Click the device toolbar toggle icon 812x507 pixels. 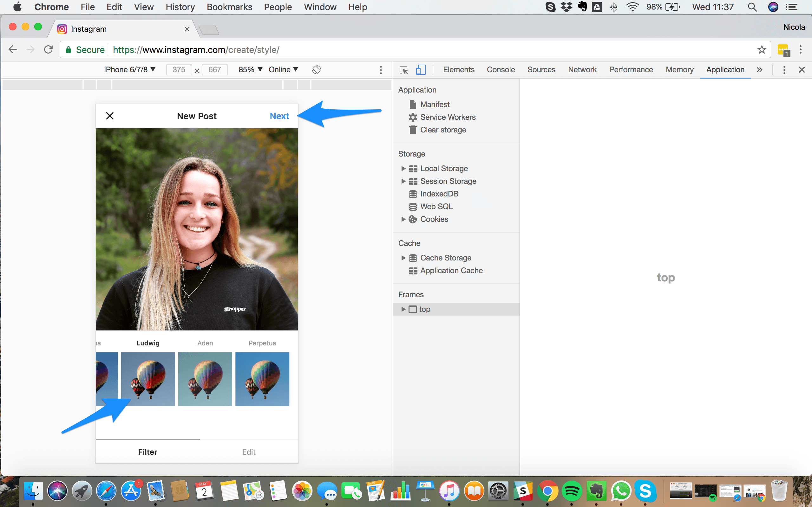421,69
